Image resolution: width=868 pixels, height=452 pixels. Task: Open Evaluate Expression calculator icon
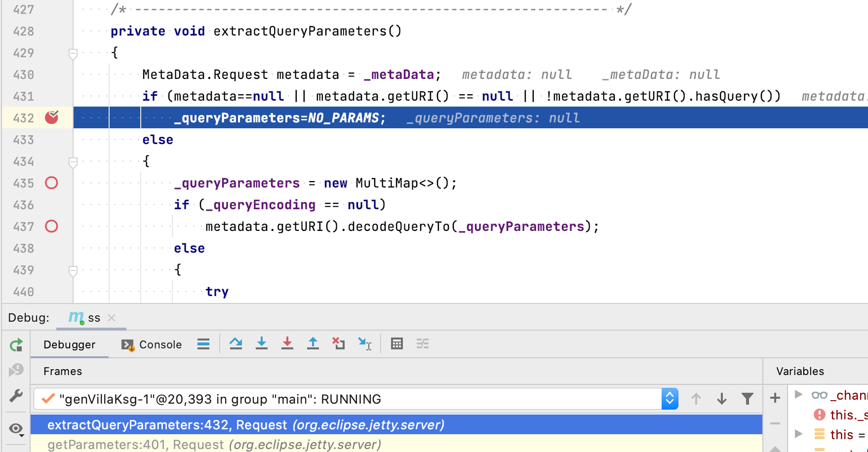(x=397, y=343)
